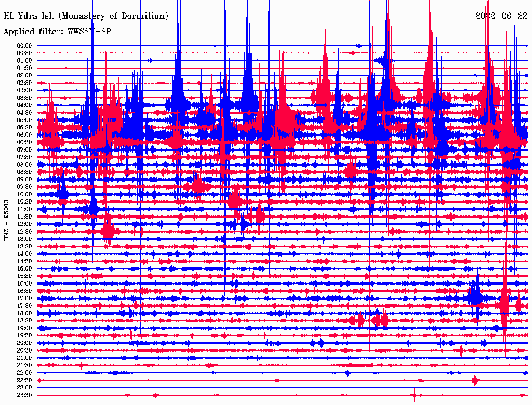Select the 08:00 time label

pyautogui.click(x=24, y=165)
